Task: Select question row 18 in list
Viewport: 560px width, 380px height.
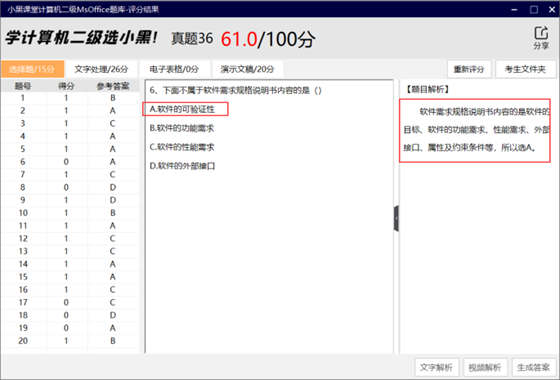Action: click(x=70, y=315)
